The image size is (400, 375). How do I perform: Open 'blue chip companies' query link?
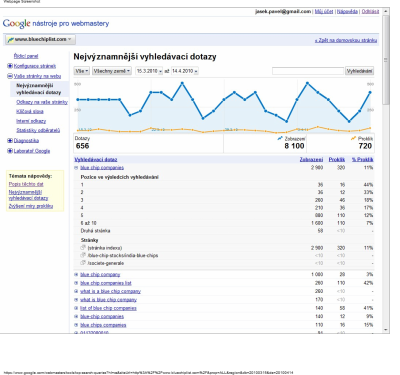coord(102,168)
